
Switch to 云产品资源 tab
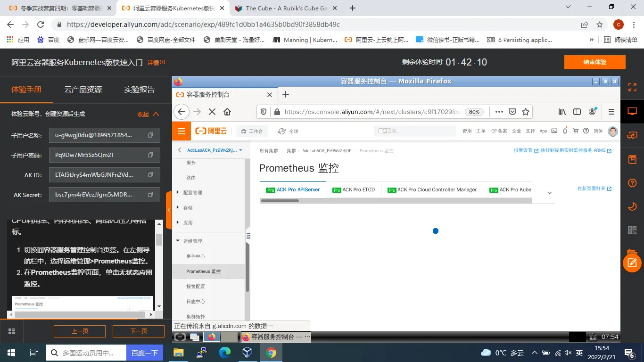click(83, 90)
